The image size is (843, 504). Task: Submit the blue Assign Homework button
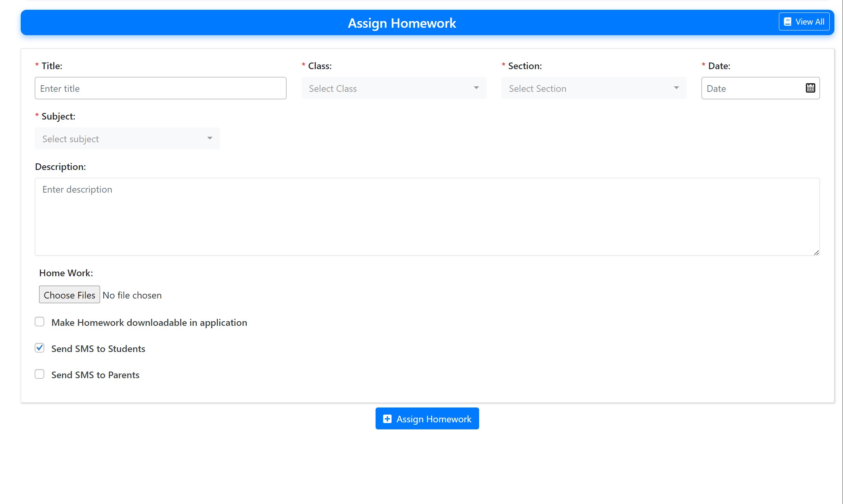pyautogui.click(x=427, y=419)
